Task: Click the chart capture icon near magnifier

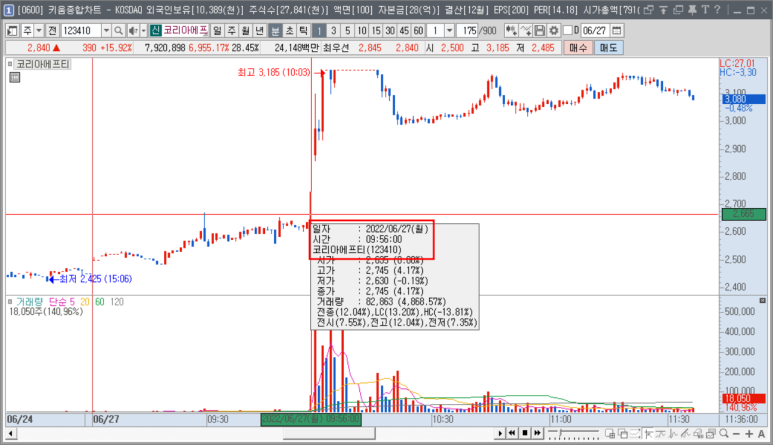Action: (711, 433)
